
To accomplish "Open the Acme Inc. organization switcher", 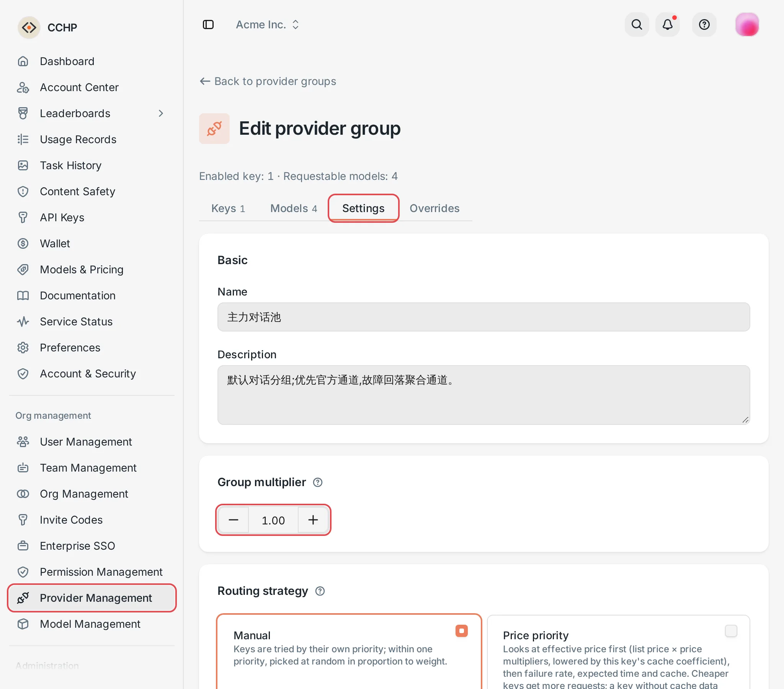I will pos(267,24).
